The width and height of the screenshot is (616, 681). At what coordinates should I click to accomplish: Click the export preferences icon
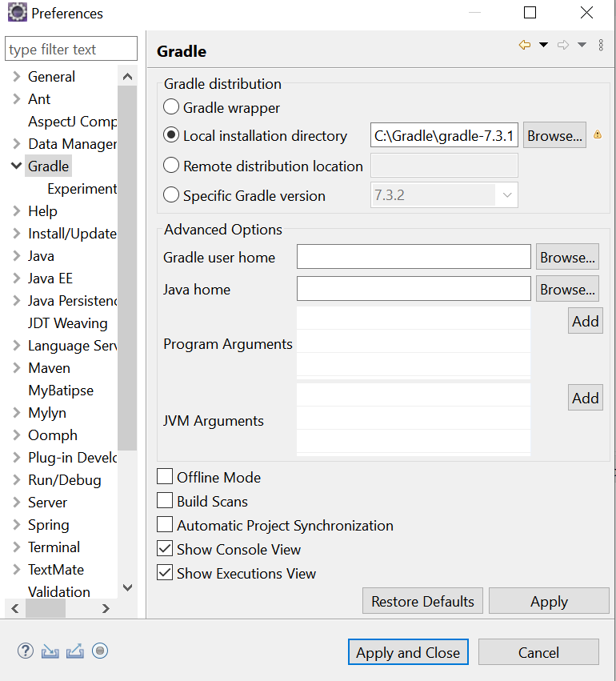coord(75,651)
